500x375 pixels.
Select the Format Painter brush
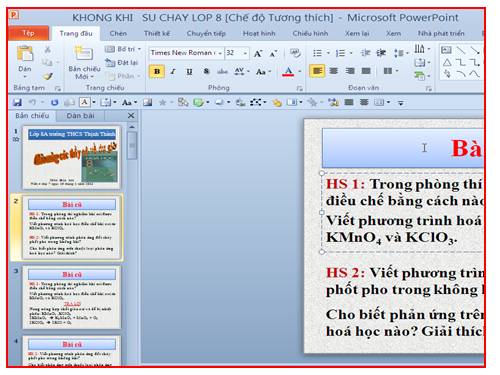point(48,76)
